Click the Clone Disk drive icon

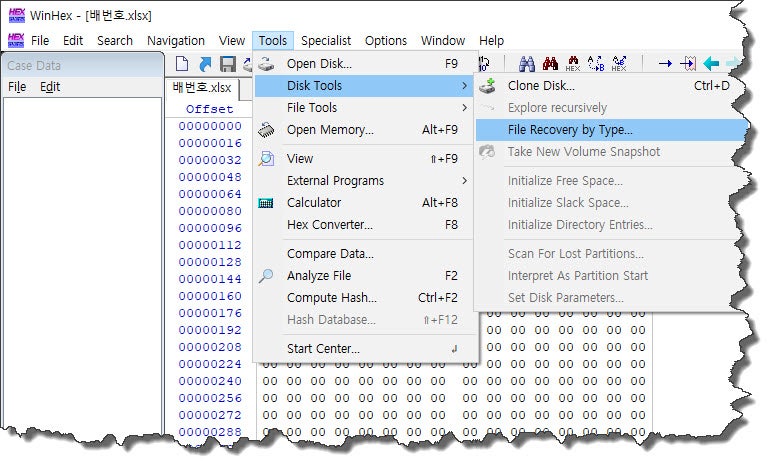coord(487,85)
